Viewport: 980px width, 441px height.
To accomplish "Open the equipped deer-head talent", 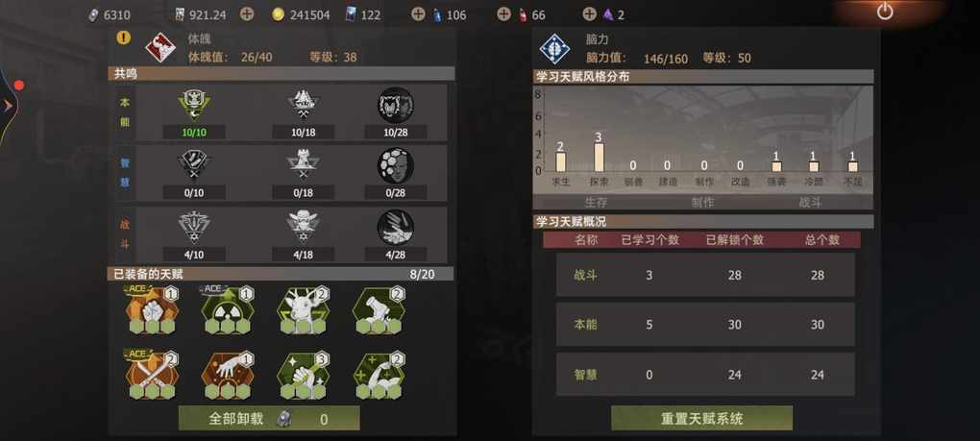I will tap(303, 310).
